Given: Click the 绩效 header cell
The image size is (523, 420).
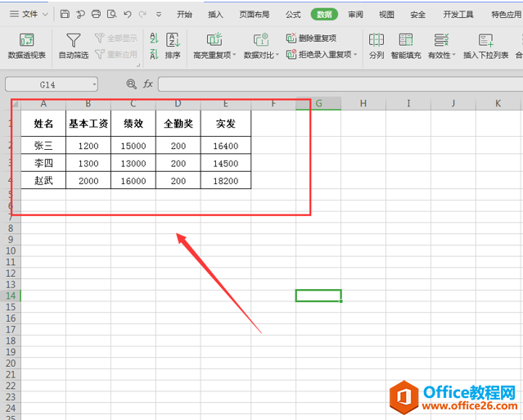Looking at the screenshot, I should pos(133,124).
